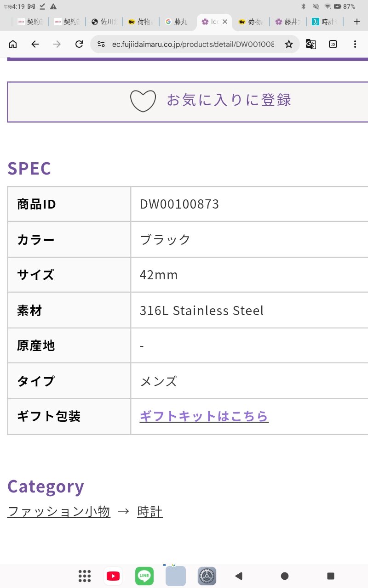Tap the heart favorite icon
Image resolution: width=368 pixels, height=588 pixels.
pos(143,101)
